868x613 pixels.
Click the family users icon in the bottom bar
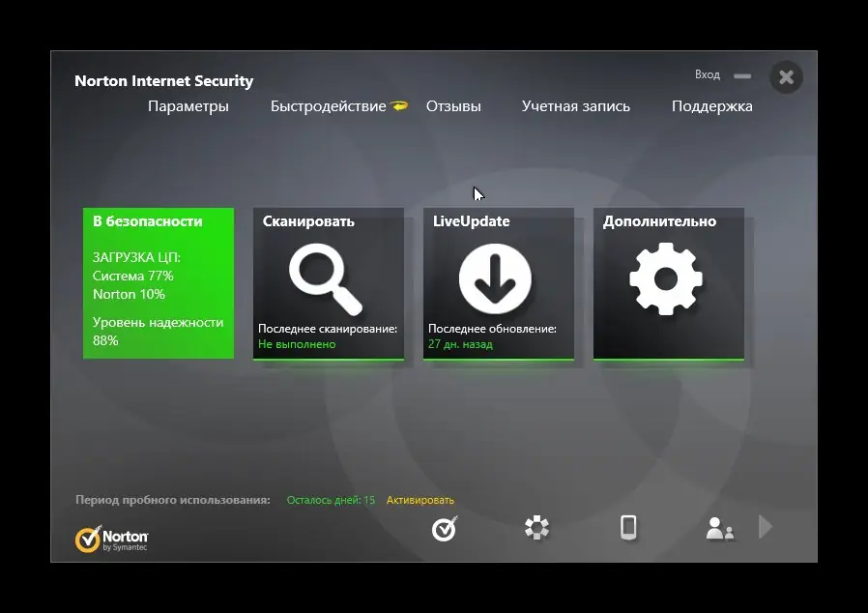720,528
